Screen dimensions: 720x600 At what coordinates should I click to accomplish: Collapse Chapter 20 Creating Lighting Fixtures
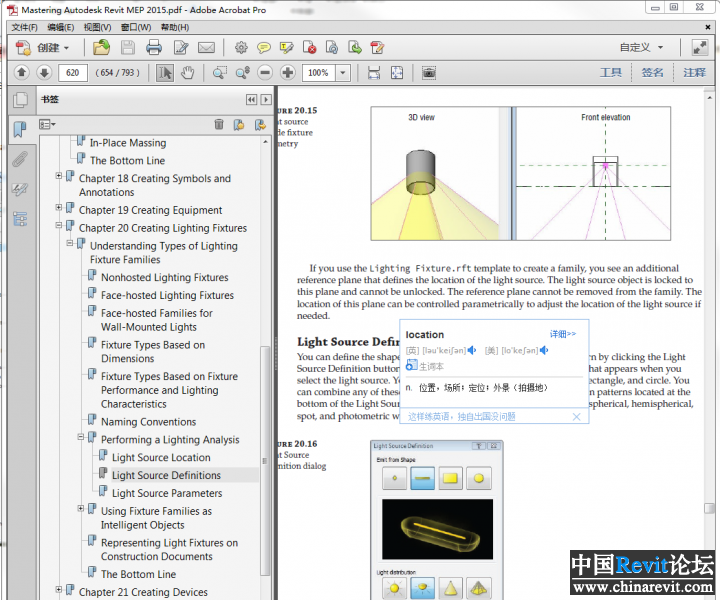[x=59, y=225]
